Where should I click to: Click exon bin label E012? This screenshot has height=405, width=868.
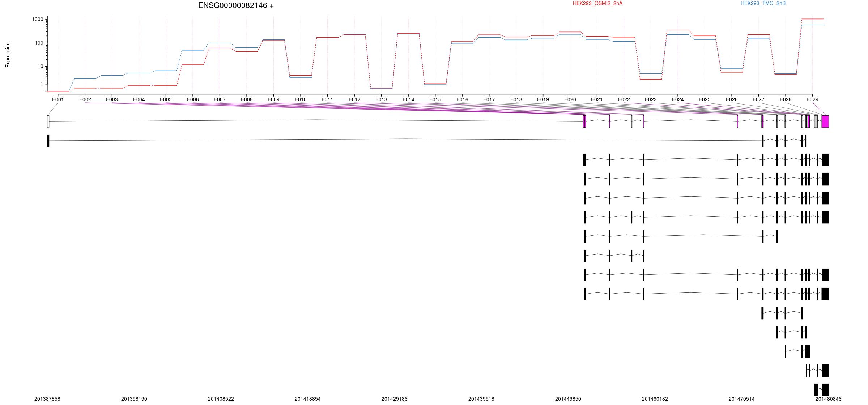(x=354, y=99)
